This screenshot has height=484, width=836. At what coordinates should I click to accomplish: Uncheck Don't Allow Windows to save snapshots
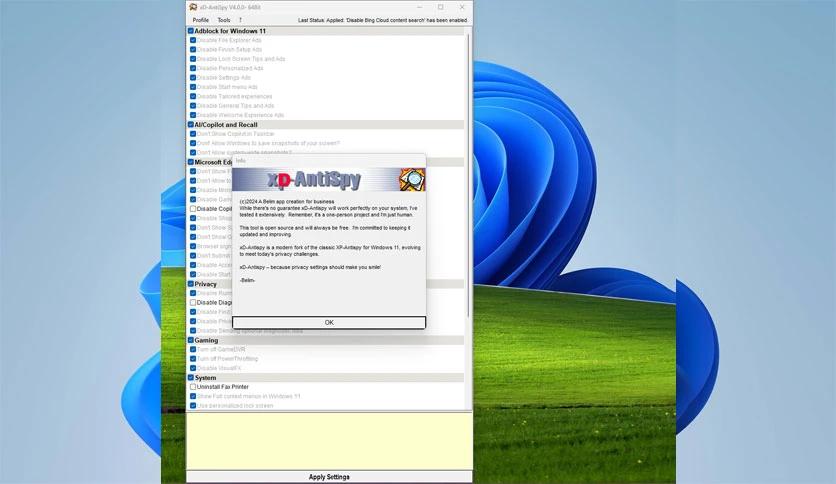(x=193, y=143)
